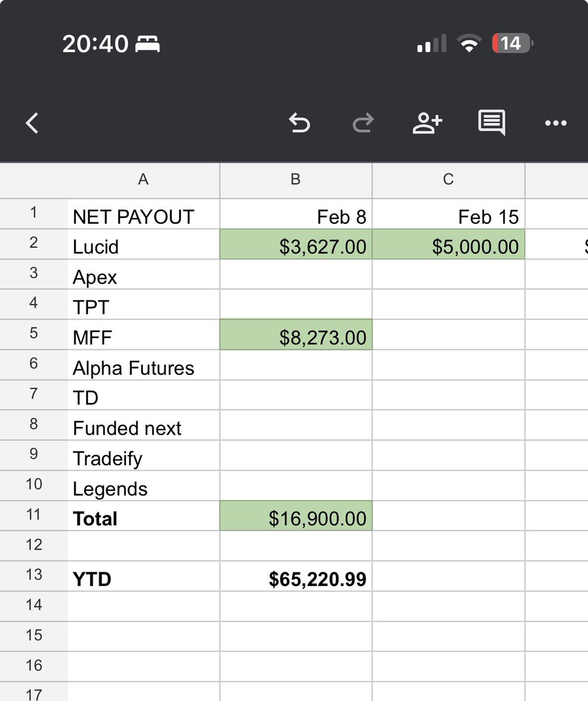Select empty TPT cell under Feb 8
588x701 pixels.
click(296, 304)
